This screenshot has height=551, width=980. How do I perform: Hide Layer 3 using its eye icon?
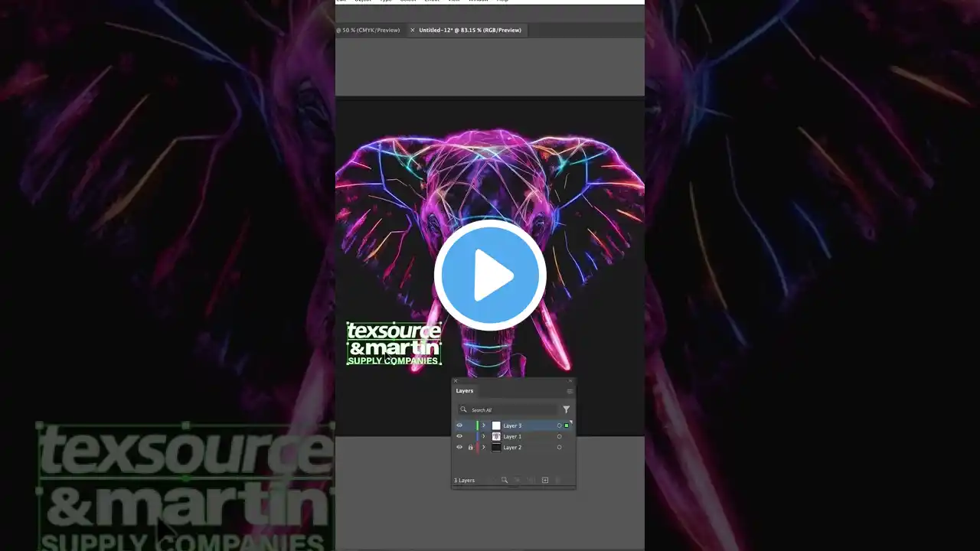point(459,425)
